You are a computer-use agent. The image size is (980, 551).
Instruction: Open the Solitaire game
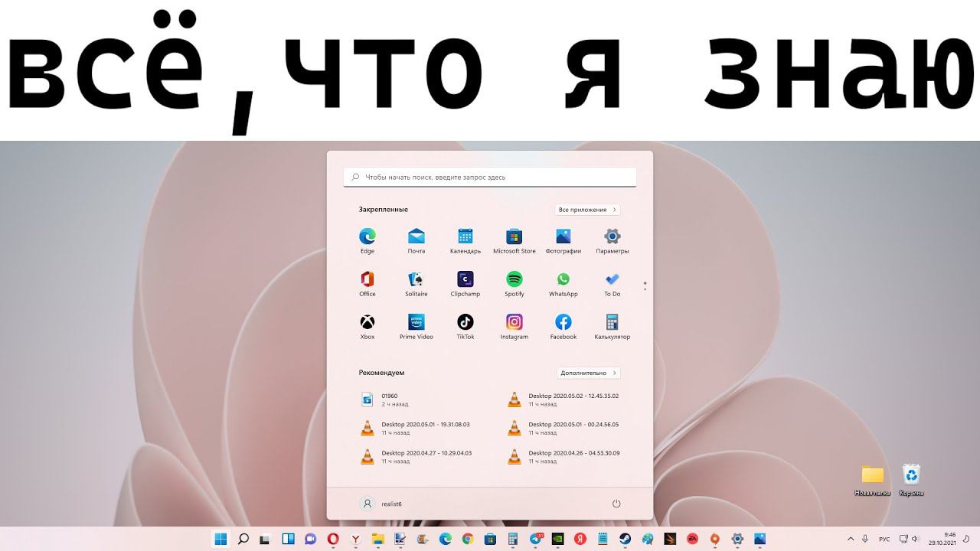pos(416,283)
